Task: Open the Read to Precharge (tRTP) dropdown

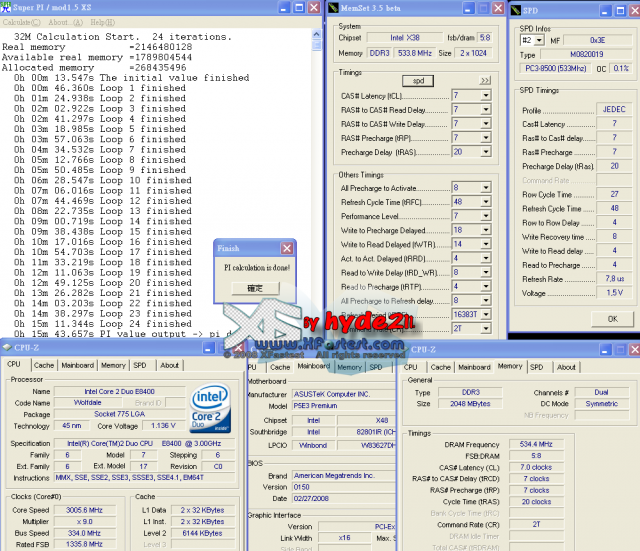Action: [x=486, y=286]
